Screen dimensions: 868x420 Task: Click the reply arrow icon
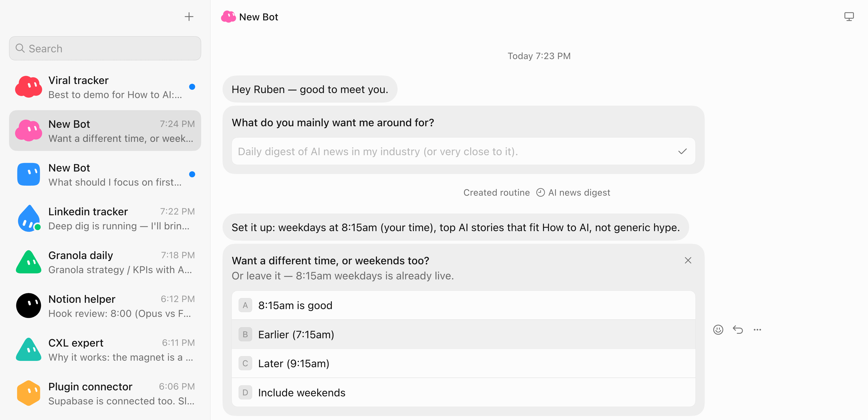(x=738, y=330)
